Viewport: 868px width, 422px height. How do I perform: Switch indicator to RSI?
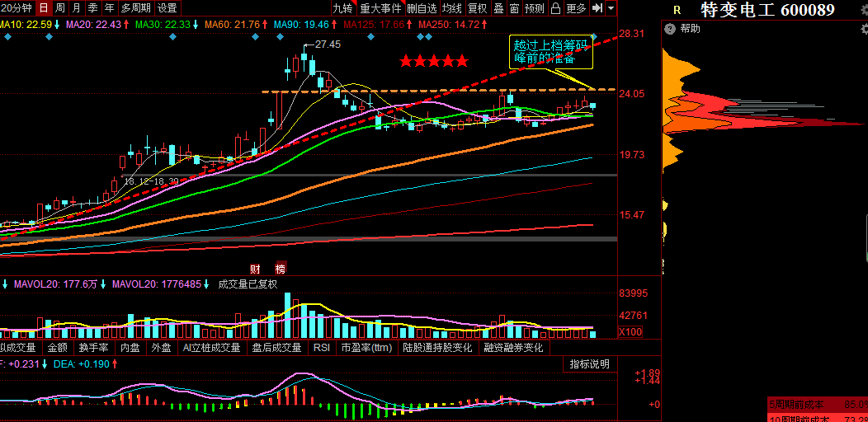tap(322, 348)
